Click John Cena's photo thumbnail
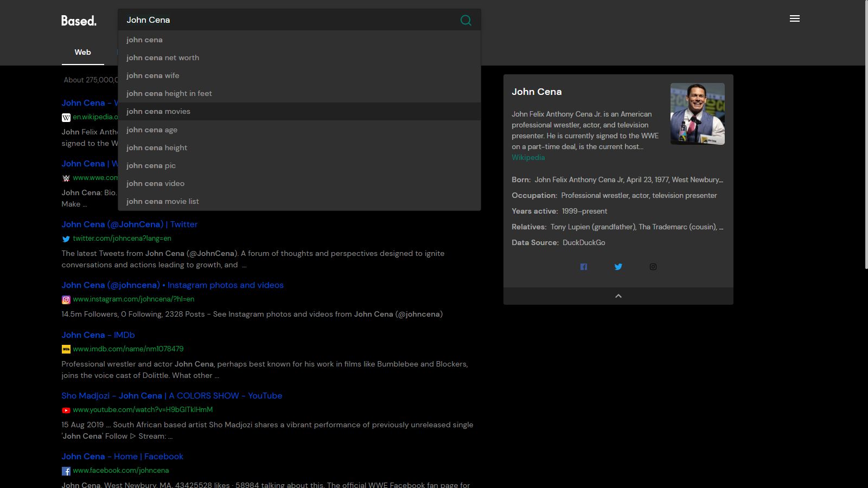The width and height of the screenshot is (868, 488). [x=697, y=114]
